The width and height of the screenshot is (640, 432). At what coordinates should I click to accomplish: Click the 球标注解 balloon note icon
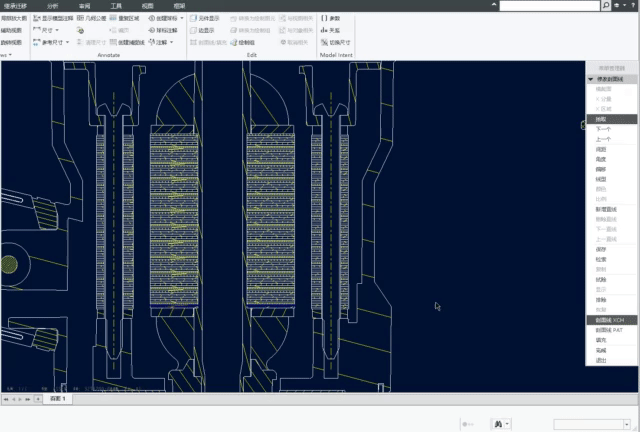coord(151,30)
